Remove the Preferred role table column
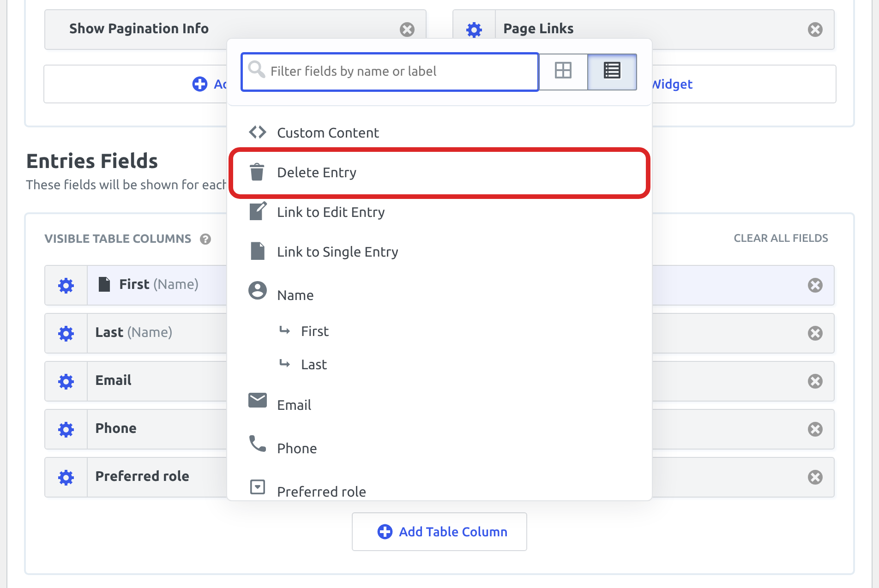This screenshot has width=879, height=588. (x=815, y=477)
